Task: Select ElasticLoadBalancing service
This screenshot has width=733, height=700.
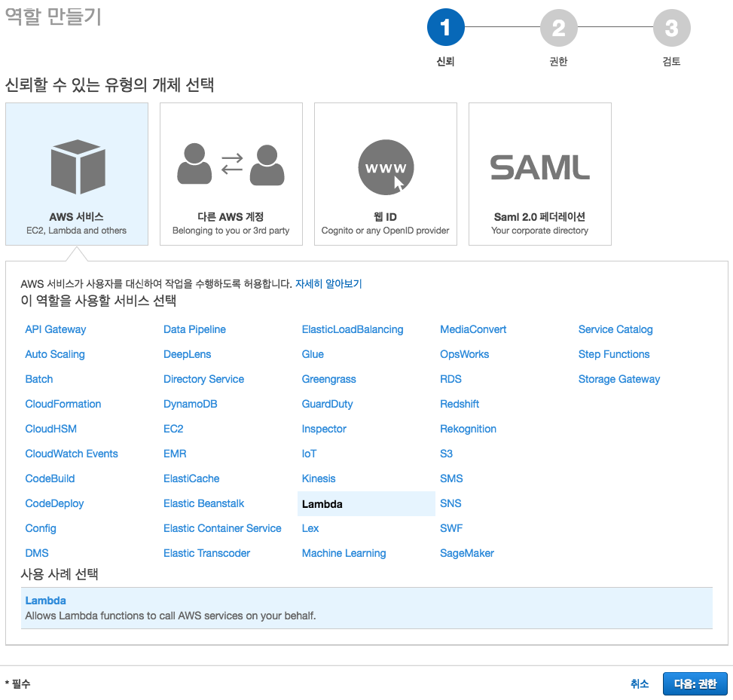Action: 353,329
